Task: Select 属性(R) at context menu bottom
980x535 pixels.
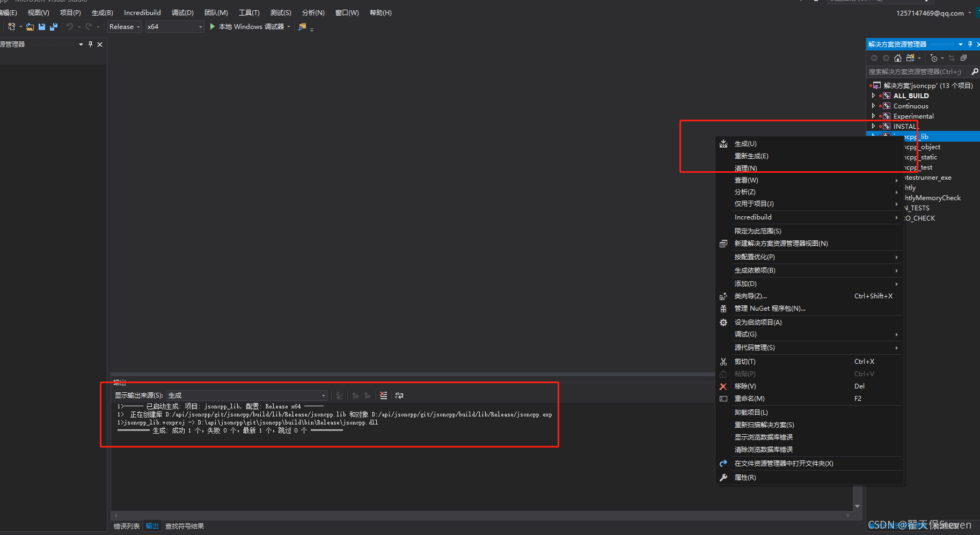Action: pyautogui.click(x=810, y=478)
